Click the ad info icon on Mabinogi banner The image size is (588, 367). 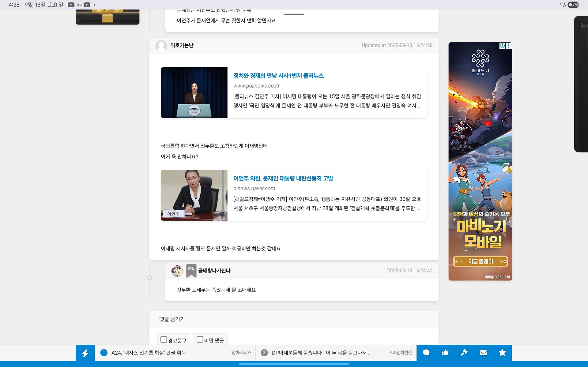[x=503, y=46]
